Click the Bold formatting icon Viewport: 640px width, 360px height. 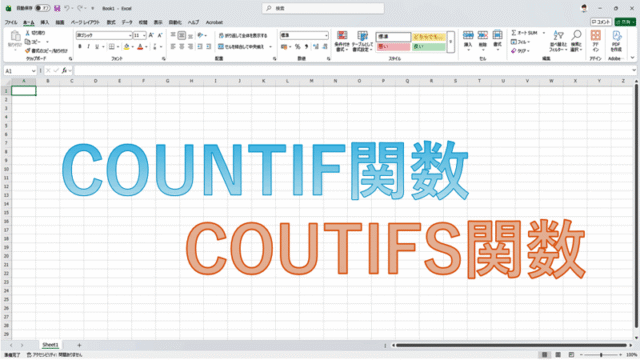pos(80,47)
